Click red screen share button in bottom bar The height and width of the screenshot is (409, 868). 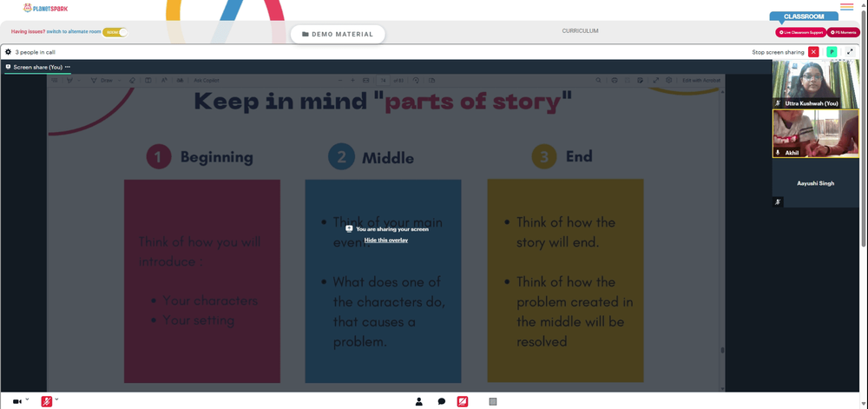point(463,401)
